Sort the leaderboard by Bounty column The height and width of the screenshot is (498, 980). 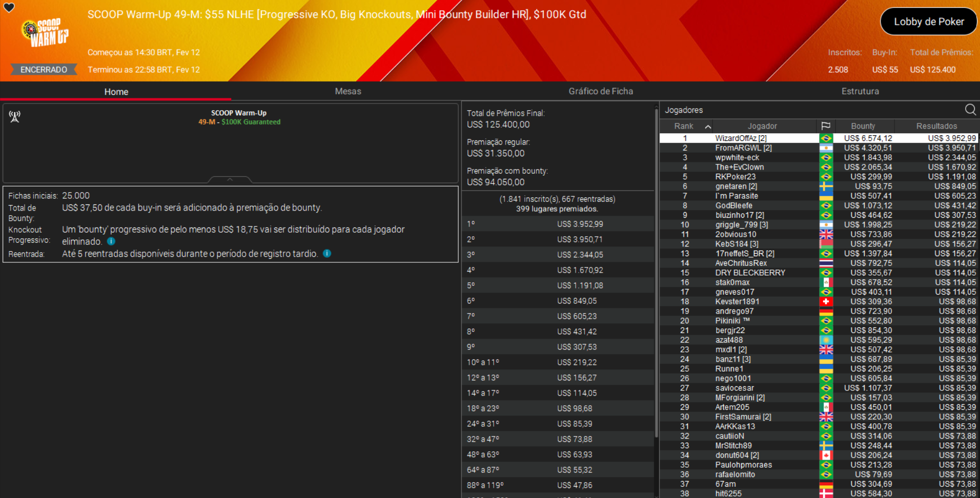(x=863, y=126)
